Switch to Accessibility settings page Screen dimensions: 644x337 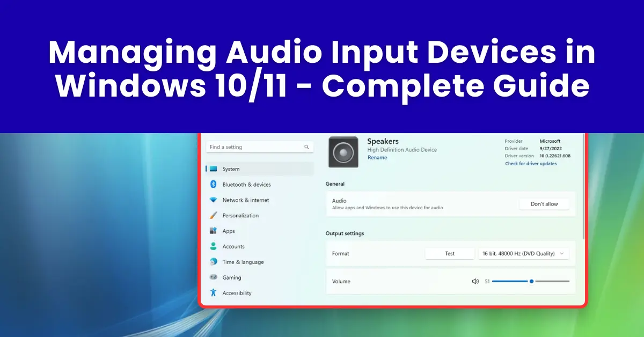pyautogui.click(x=236, y=293)
